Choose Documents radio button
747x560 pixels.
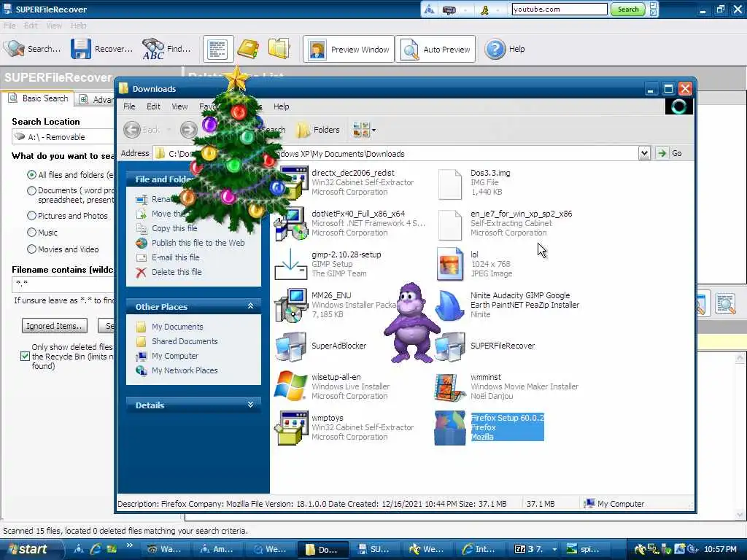(x=31, y=190)
